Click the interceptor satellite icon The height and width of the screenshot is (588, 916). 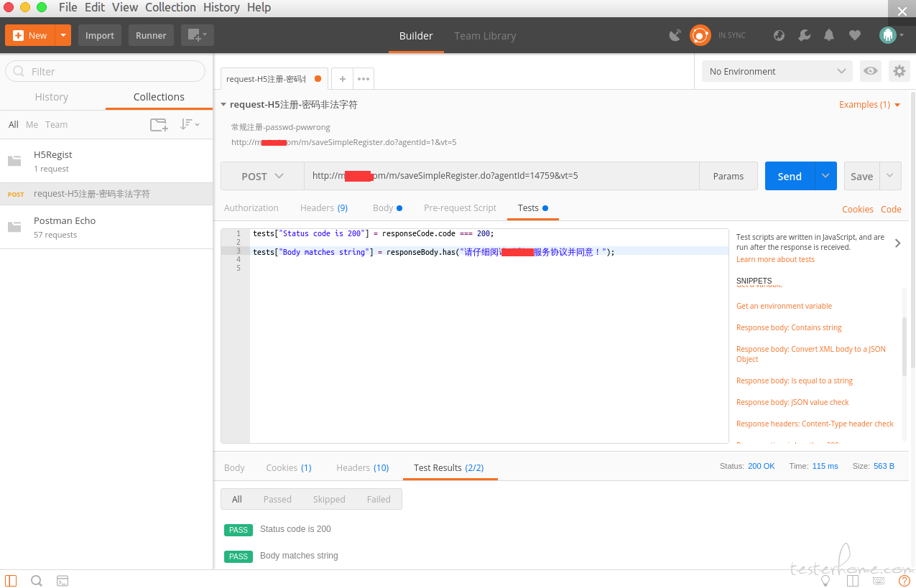[675, 35]
